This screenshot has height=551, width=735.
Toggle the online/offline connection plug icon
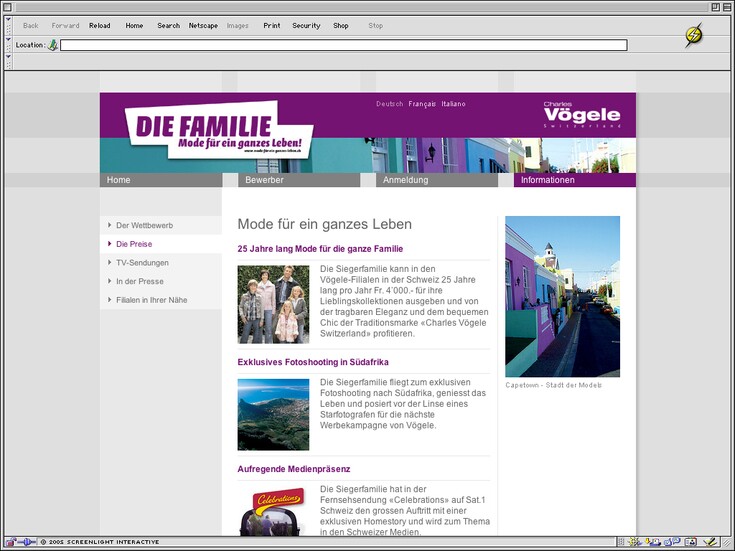[27, 542]
